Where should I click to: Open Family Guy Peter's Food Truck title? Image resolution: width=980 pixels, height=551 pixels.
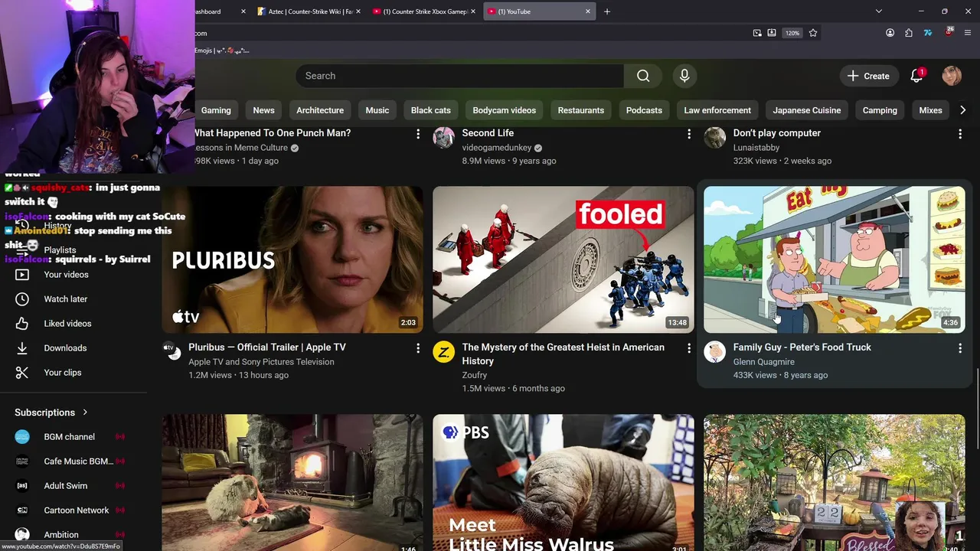(802, 347)
